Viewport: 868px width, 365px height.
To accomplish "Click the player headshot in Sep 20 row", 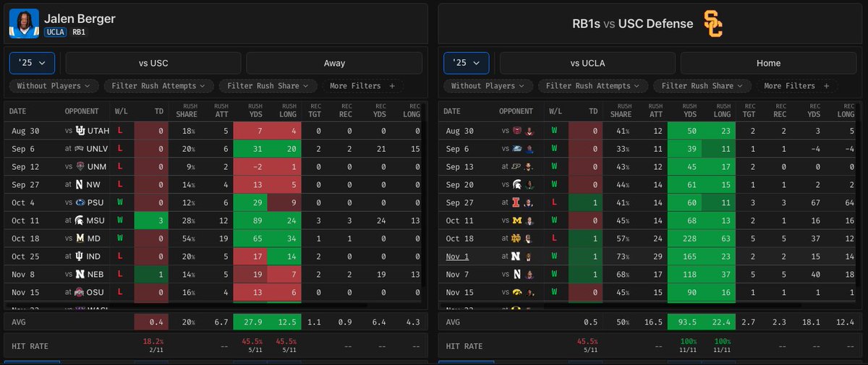I will click(530, 185).
